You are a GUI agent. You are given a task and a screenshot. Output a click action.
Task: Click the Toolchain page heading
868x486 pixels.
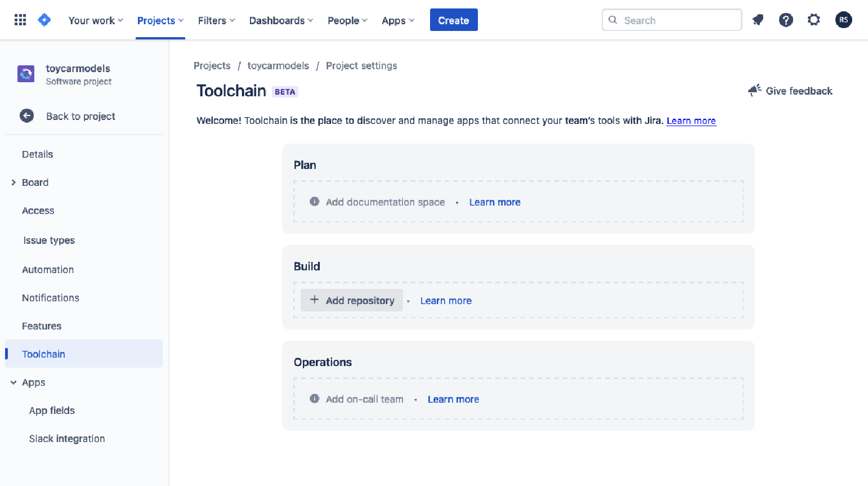(x=231, y=91)
